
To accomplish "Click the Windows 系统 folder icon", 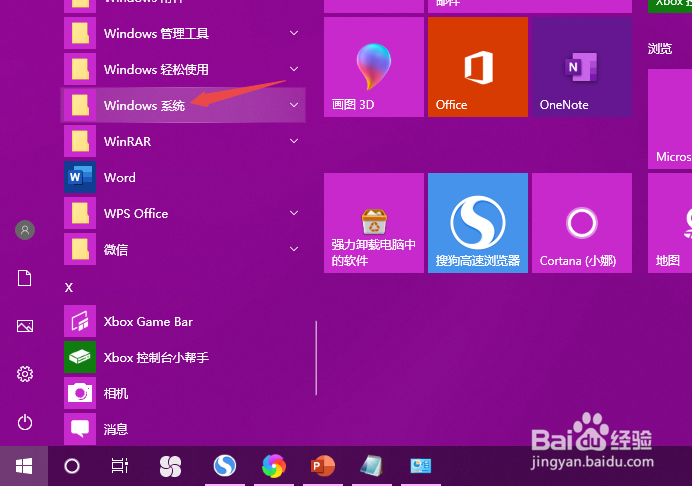I will [80, 105].
